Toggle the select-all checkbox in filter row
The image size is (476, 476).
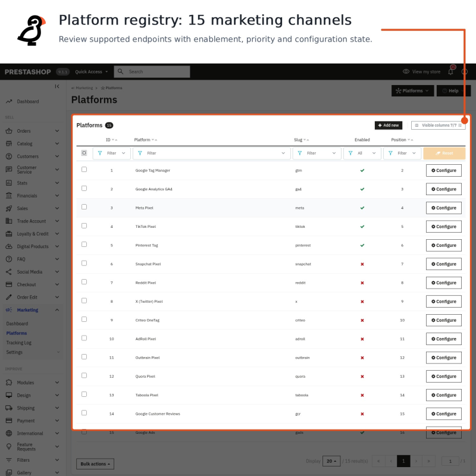tap(84, 153)
